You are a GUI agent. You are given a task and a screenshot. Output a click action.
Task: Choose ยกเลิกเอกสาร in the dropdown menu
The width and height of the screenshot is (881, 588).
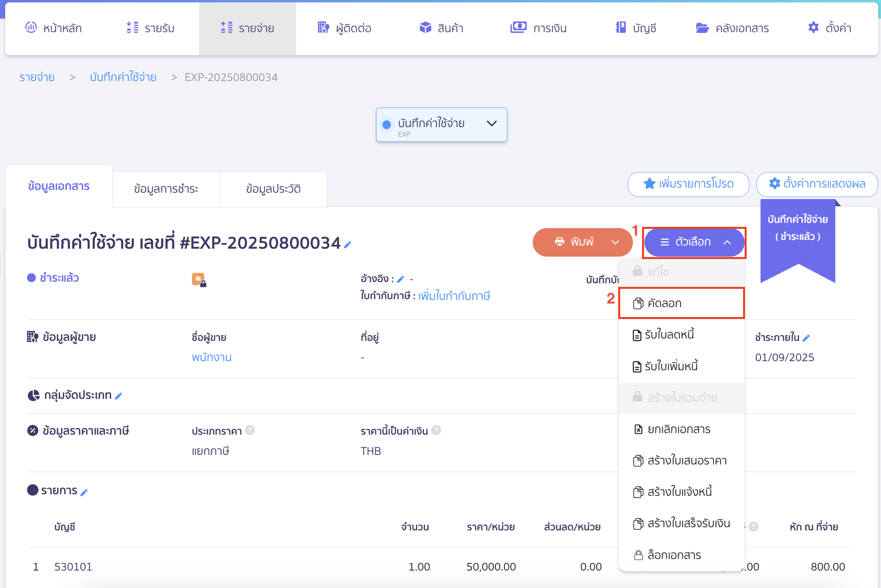679,429
